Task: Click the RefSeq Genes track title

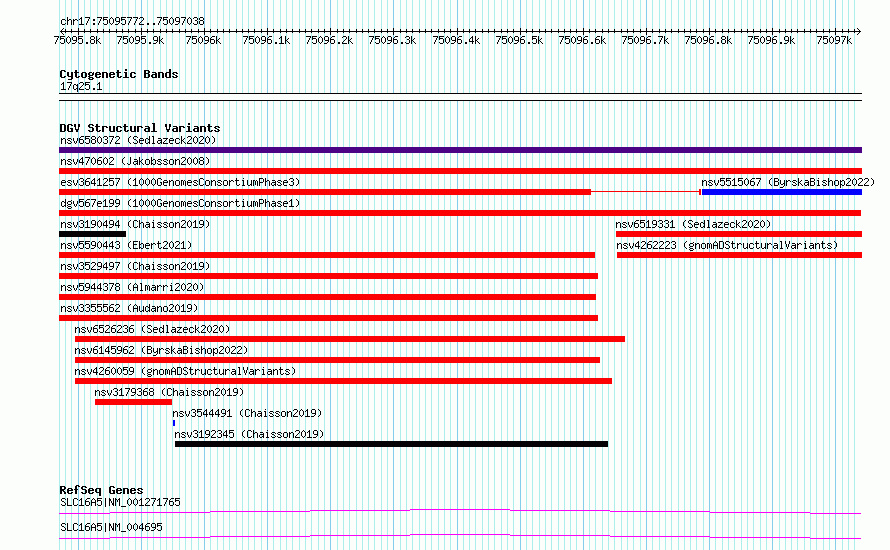Action: [x=101, y=490]
